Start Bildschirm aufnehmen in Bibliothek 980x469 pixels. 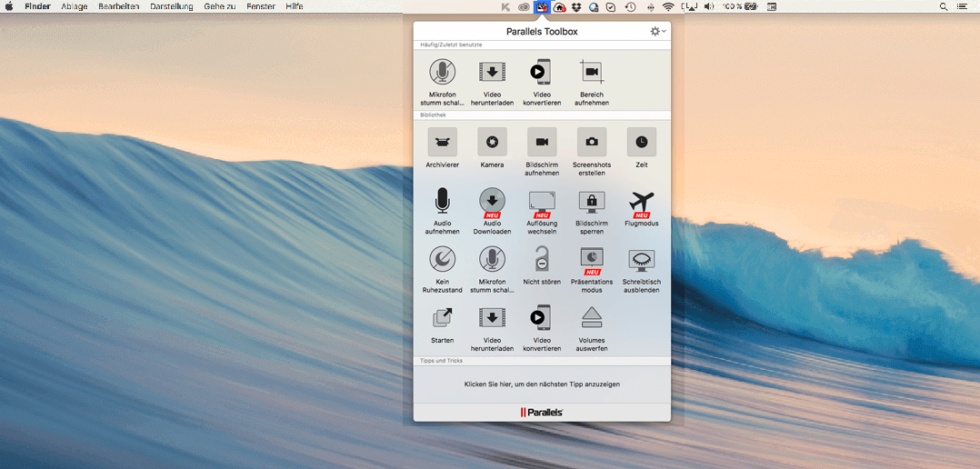(542, 143)
